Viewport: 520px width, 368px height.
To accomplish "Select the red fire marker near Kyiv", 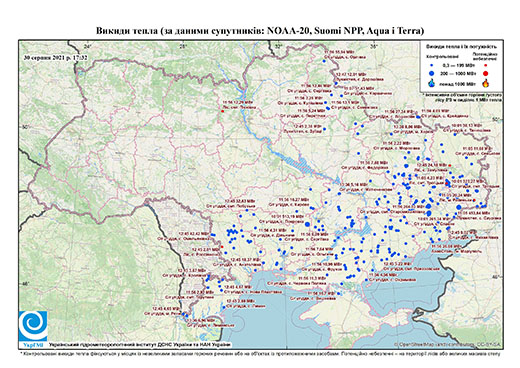I will coord(222,111).
